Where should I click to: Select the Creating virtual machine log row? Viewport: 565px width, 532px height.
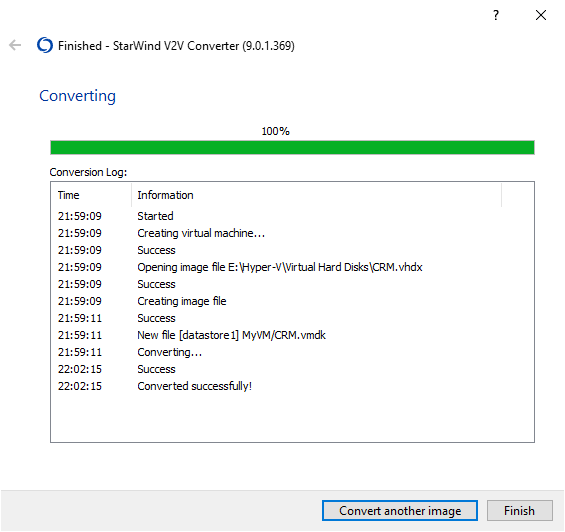[x=292, y=233]
